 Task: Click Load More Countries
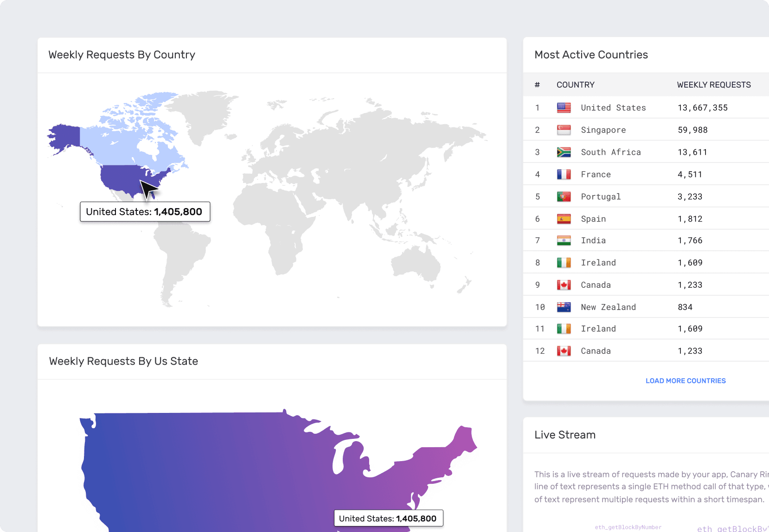pos(686,380)
